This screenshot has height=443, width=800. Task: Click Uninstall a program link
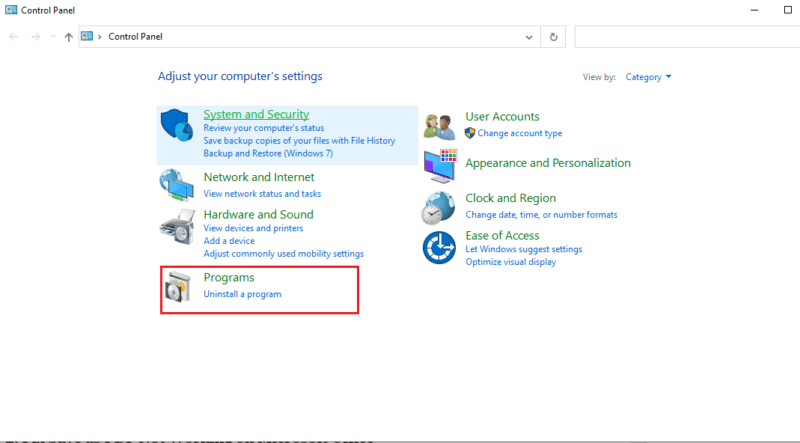click(x=242, y=294)
